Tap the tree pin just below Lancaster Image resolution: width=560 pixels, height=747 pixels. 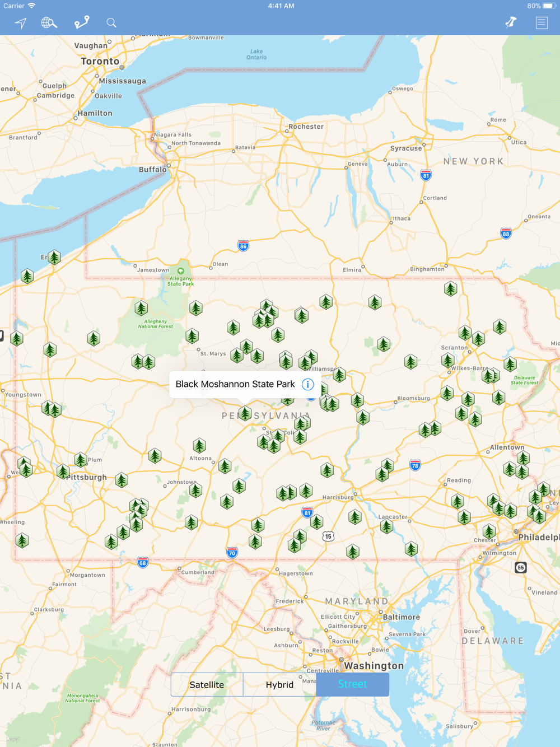(x=387, y=526)
